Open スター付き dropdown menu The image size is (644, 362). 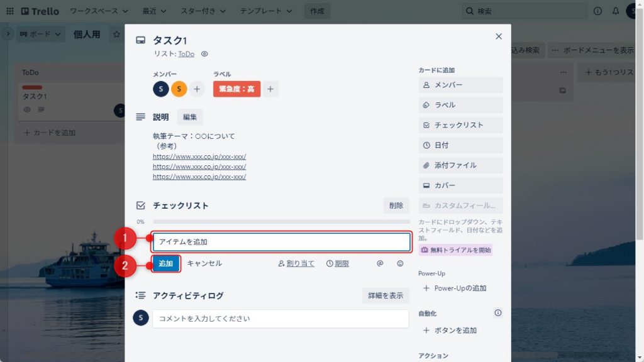point(203,11)
